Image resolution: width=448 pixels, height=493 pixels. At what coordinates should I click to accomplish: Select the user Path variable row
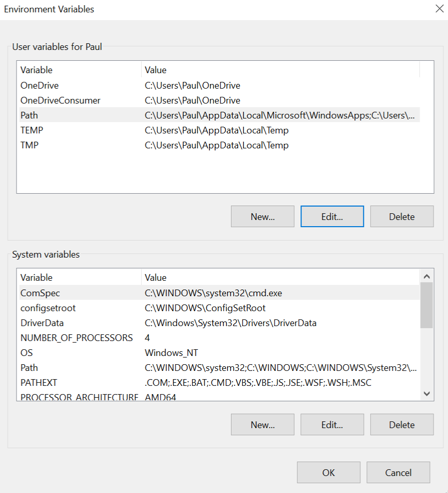coord(220,115)
